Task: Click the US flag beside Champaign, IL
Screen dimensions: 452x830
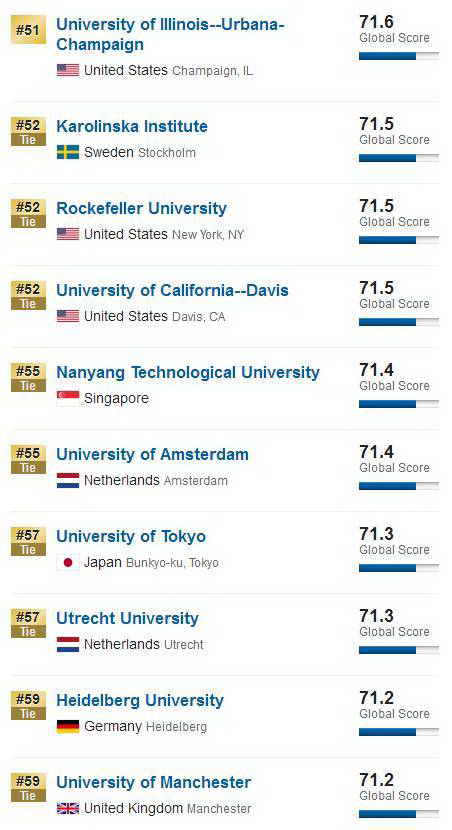Action: point(68,70)
